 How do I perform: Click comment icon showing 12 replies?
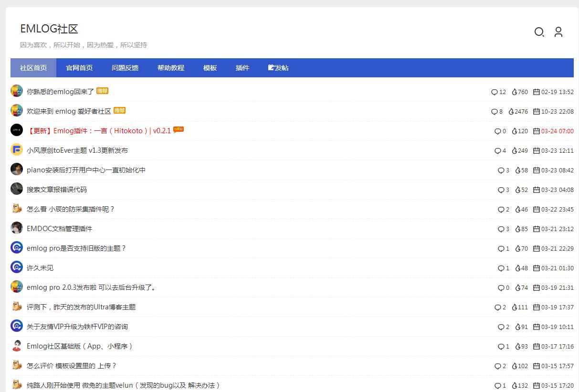pos(494,92)
